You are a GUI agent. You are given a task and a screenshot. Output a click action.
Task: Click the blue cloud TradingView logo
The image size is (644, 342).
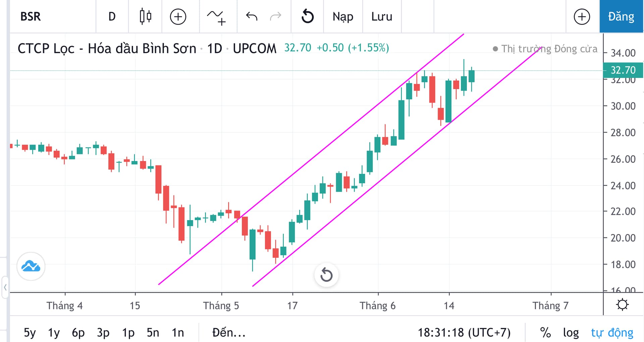[x=31, y=266]
